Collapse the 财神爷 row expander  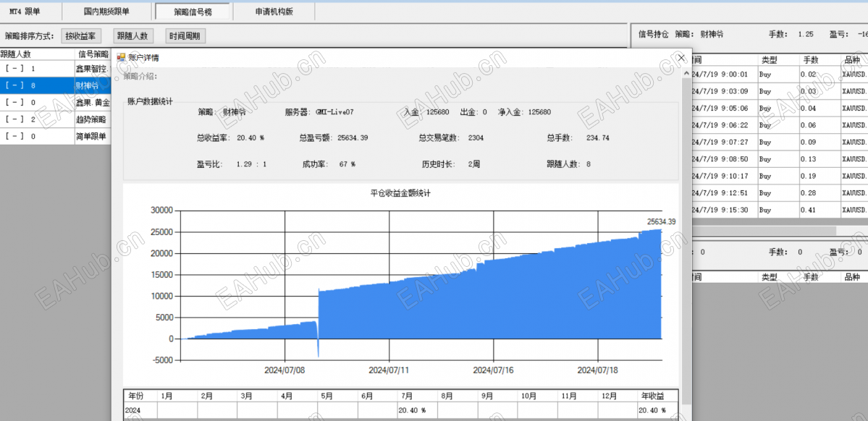coord(14,86)
